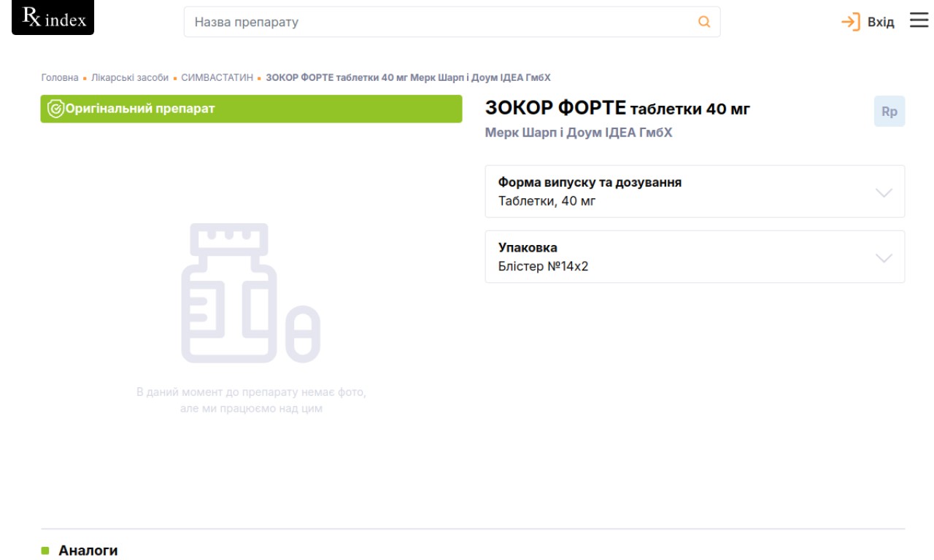Screen dimensions: 934x560
Task: Expand 'Форма випуску та дозування' dropdown
Action: pyautogui.click(x=695, y=191)
